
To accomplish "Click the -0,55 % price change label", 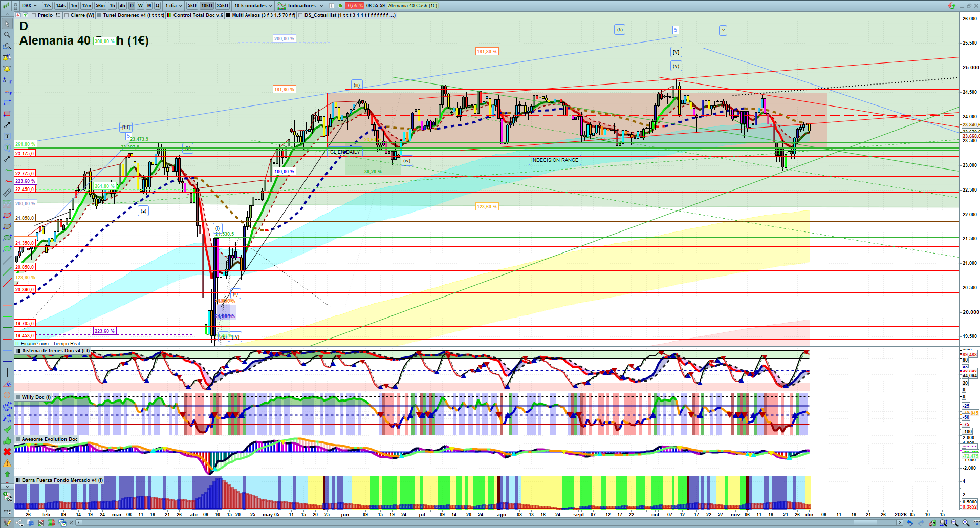I will 354,6.
